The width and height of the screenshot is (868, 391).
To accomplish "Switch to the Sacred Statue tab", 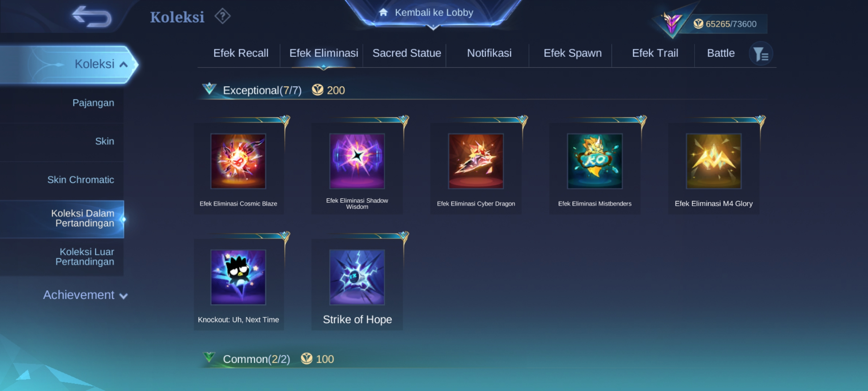I will click(x=407, y=53).
